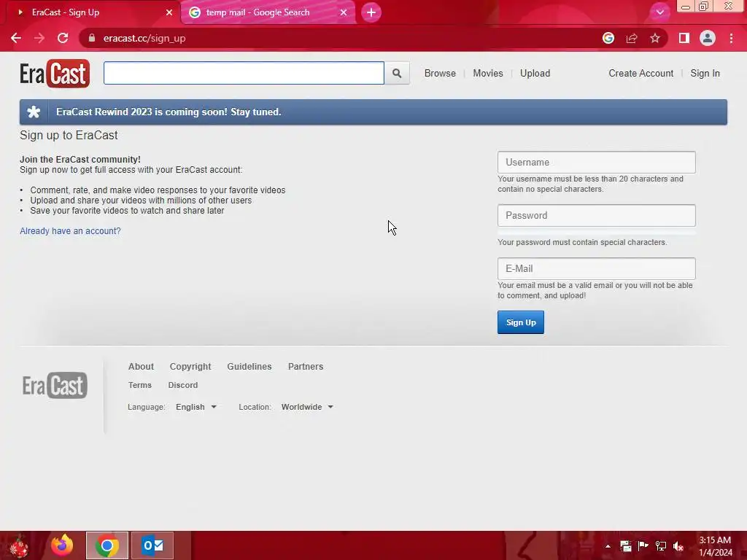The image size is (747, 560).
Task: Close the EraCast Sign Up tab
Action: click(x=169, y=12)
